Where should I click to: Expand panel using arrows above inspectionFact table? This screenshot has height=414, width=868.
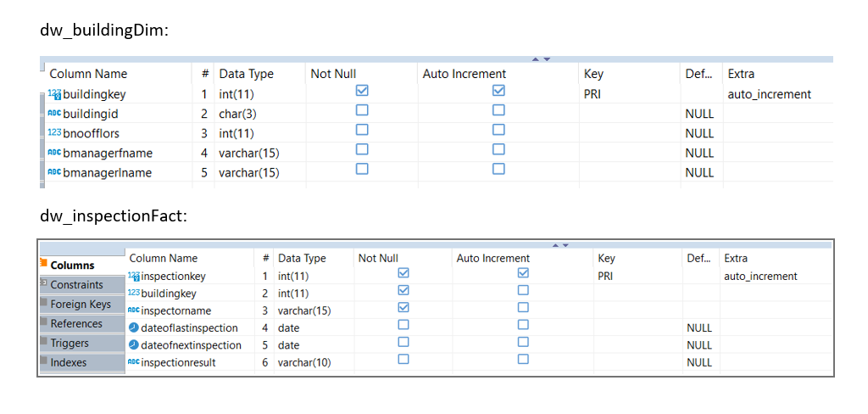pyautogui.click(x=561, y=245)
